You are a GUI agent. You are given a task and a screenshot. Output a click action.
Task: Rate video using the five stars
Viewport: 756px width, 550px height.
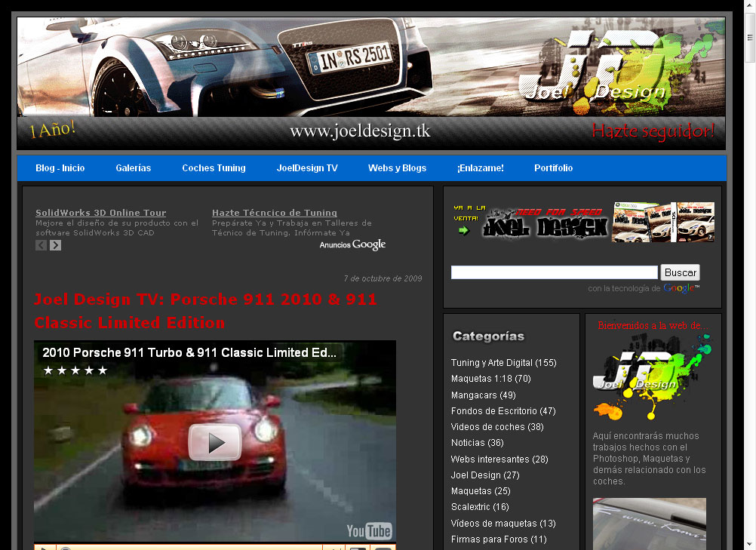pyautogui.click(x=75, y=370)
